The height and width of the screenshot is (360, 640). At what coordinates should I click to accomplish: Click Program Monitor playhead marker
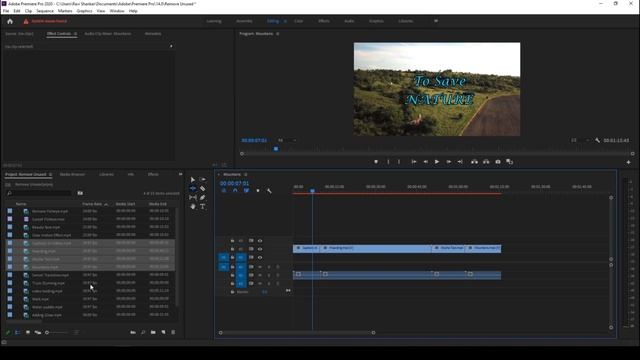tap(276, 149)
